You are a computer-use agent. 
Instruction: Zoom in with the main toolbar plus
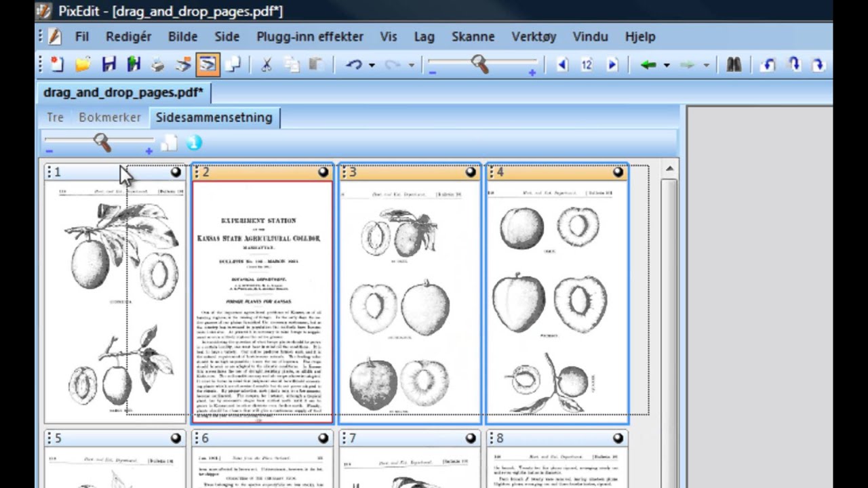532,73
